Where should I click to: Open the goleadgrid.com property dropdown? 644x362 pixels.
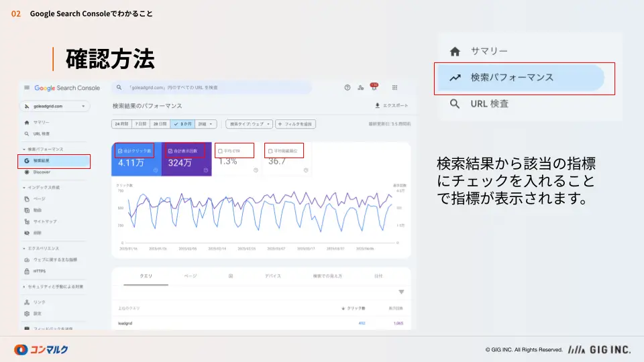pyautogui.click(x=54, y=107)
